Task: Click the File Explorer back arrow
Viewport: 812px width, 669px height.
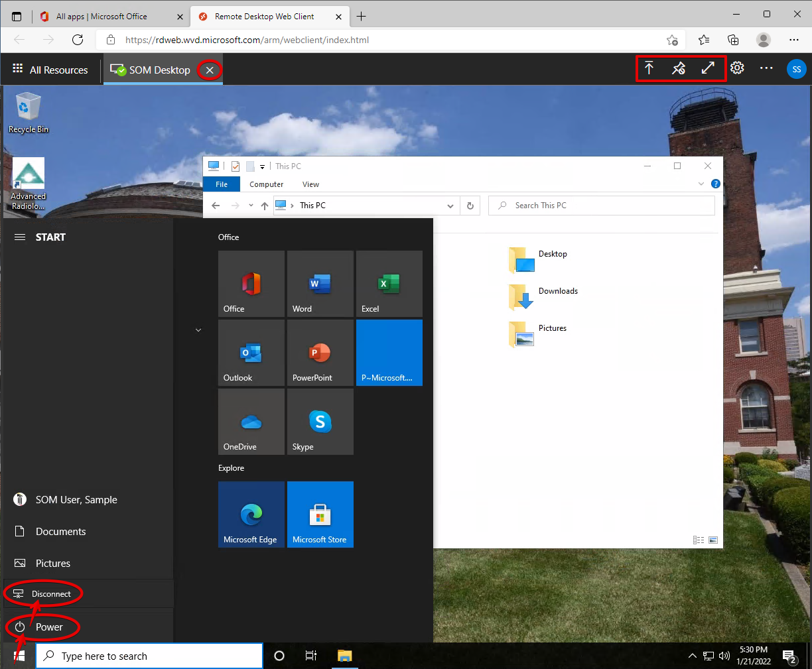Action: pyautogui.click(x=216, y=206)
